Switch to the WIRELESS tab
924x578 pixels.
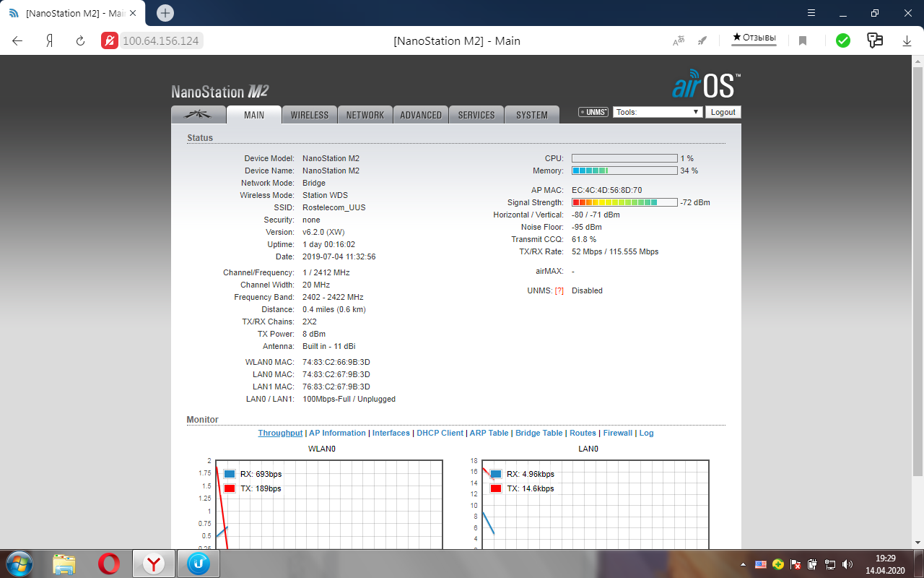[310, 115]
